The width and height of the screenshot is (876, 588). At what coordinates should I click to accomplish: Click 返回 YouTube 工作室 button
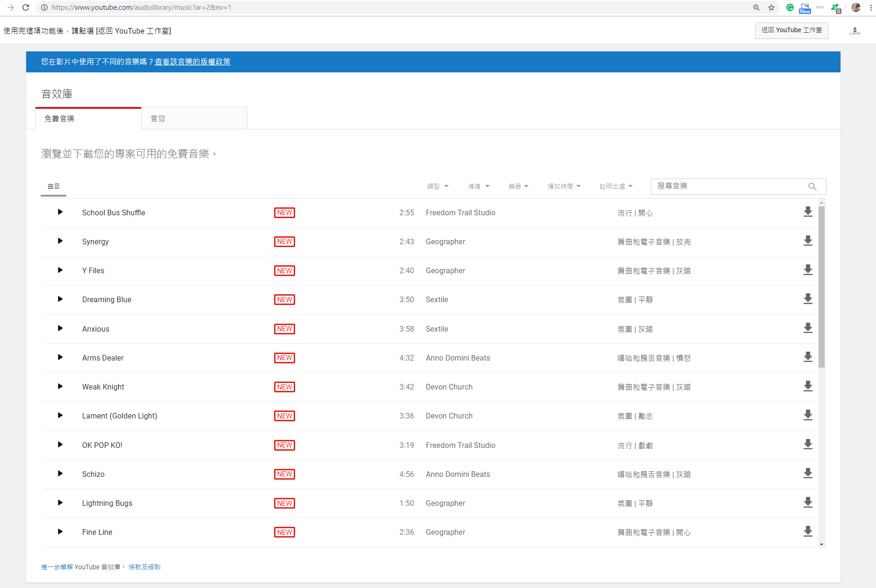pyautogui.click(x=791, y=30)
